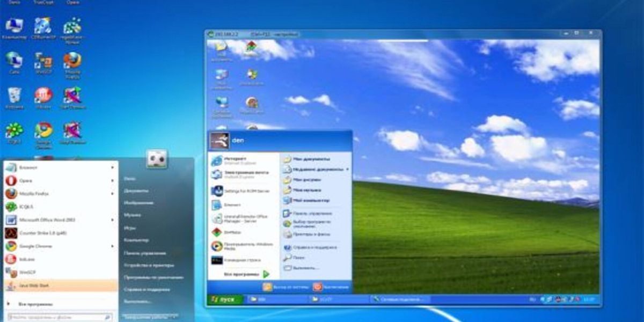Open the Recycle Bin on the Windows 7 desktop

14,98
